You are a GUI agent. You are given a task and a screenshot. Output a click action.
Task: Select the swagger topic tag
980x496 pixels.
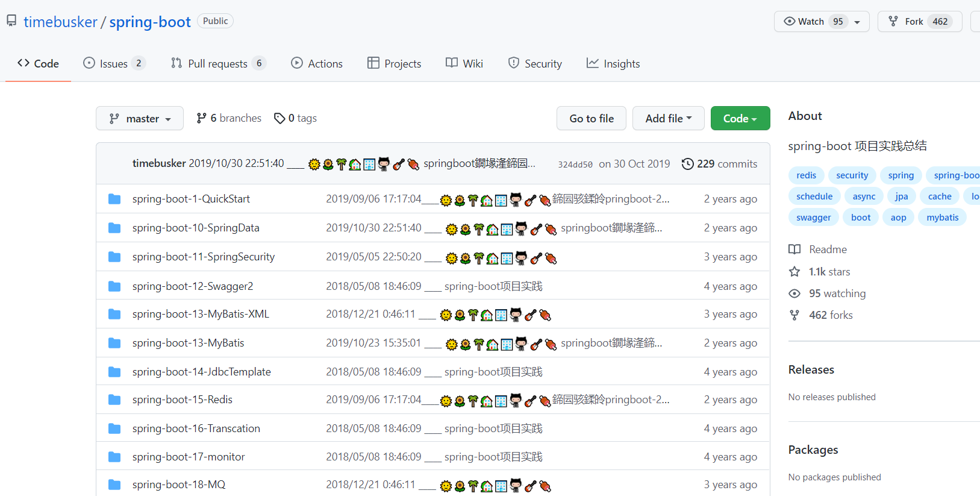coord(813,218)
